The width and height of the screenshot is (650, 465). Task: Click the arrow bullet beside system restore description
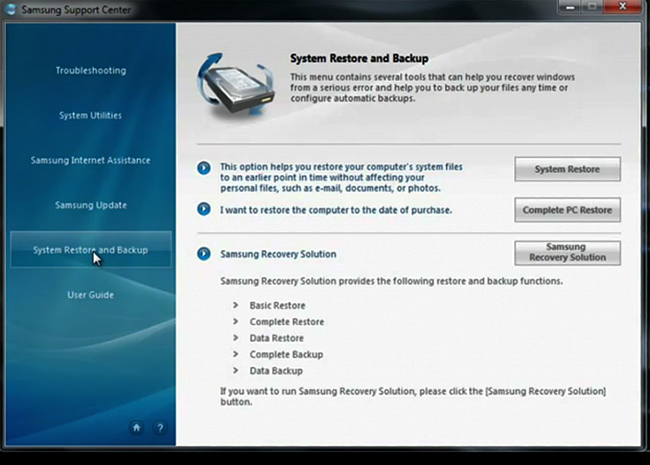(204, 168)
